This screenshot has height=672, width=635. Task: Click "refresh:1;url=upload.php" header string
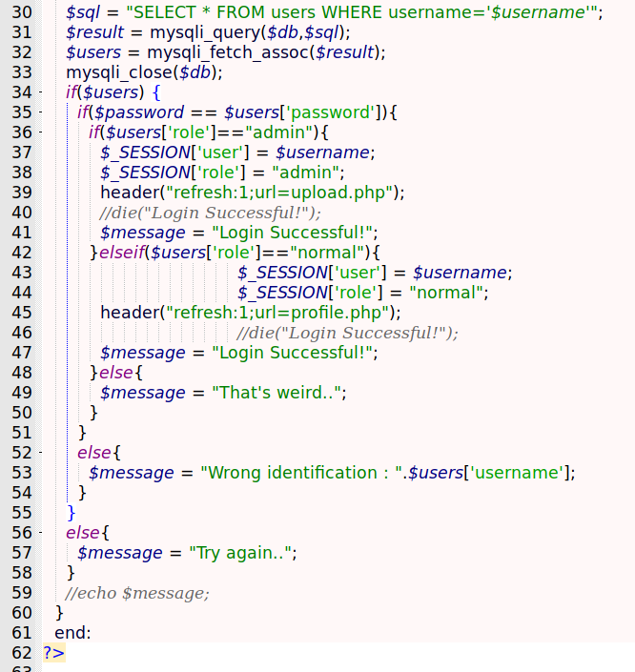tap(279, 193)
